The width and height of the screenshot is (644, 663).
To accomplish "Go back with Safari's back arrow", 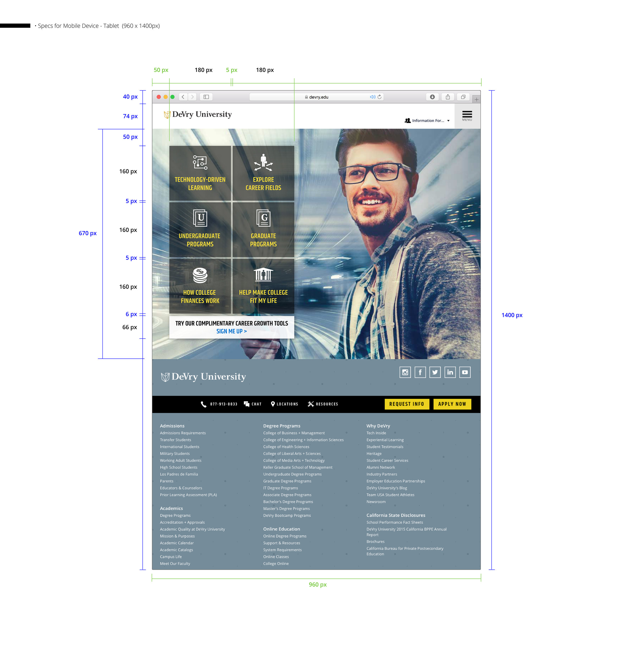I will pyautogui.click(x=183, y=97).
